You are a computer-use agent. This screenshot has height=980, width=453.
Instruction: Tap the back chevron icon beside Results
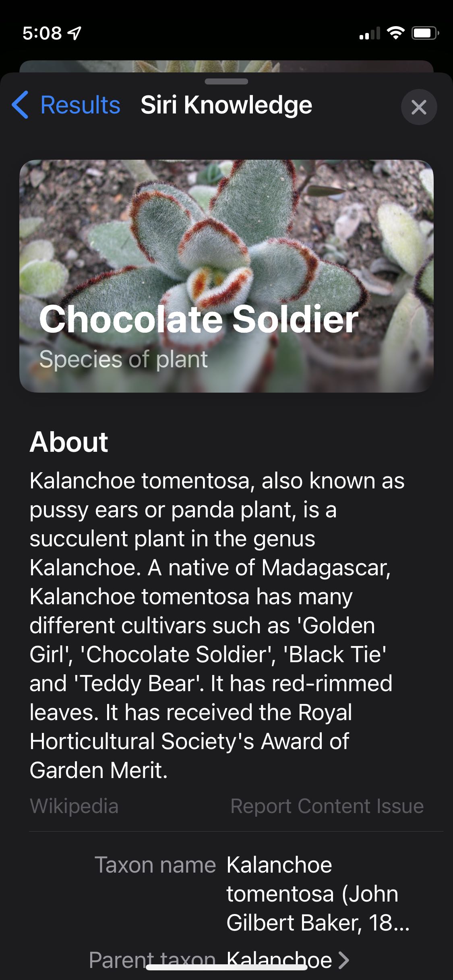[20, 105]
